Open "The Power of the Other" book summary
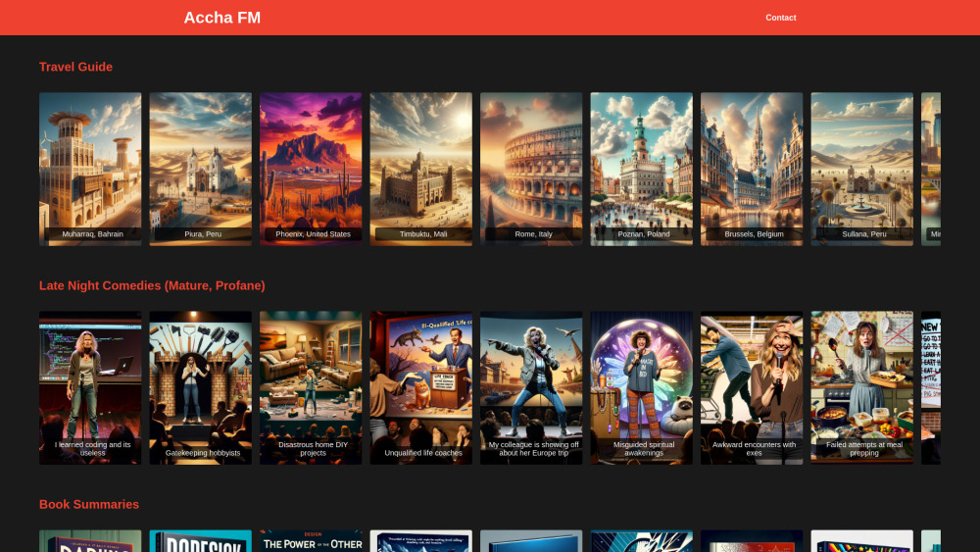Image resolution: width=980 pixels, height=552 pixels. [311, 541]
